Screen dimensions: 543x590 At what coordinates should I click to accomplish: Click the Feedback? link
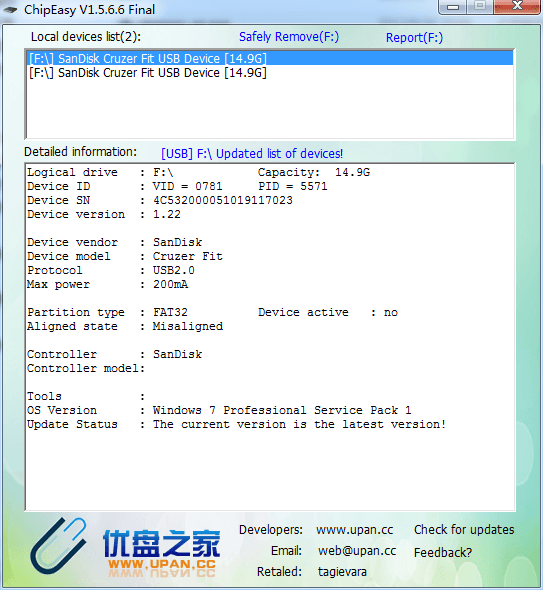tap(443, 552)
